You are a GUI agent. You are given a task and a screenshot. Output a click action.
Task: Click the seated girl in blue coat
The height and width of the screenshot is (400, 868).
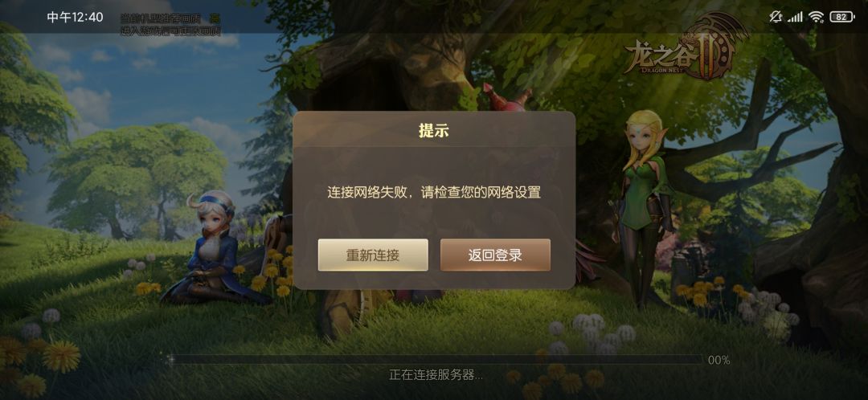pyautogui.click(x=215, y=249)
